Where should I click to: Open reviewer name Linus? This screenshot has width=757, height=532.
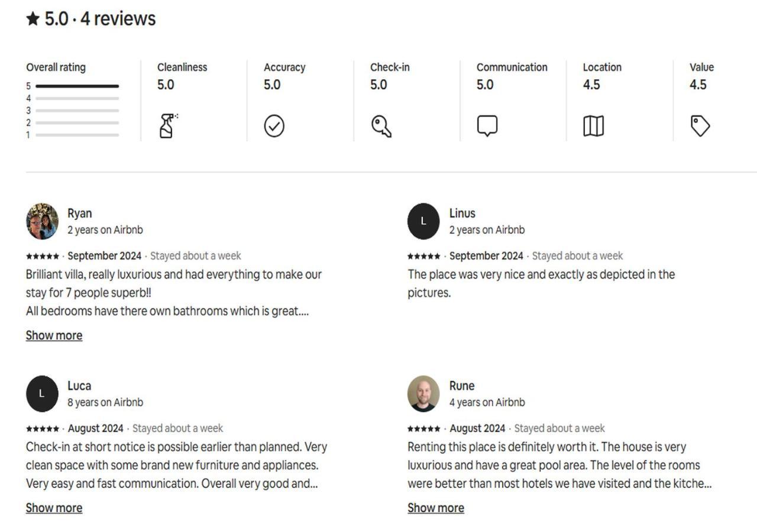click(462, 213)
